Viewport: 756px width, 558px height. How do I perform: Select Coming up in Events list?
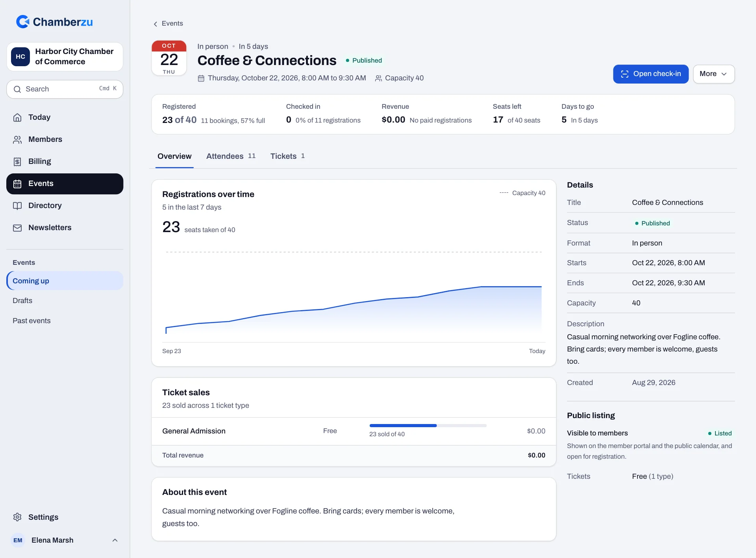tap(65, 281)
